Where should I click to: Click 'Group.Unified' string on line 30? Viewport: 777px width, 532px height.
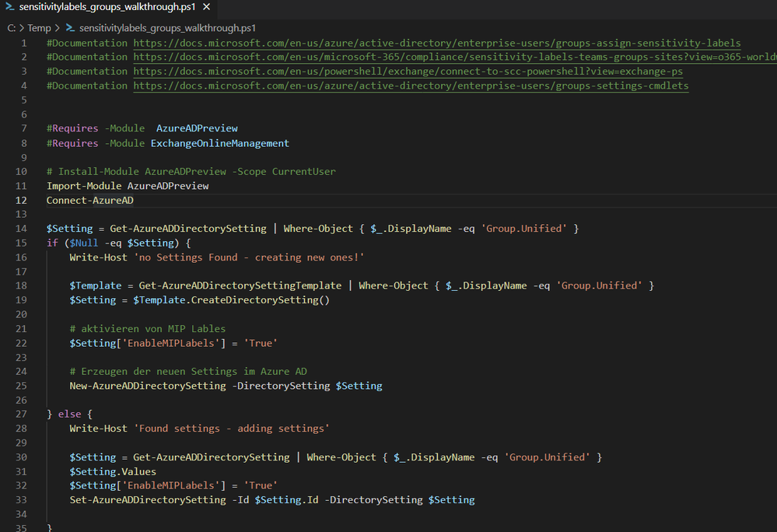[x=547, y=457]
